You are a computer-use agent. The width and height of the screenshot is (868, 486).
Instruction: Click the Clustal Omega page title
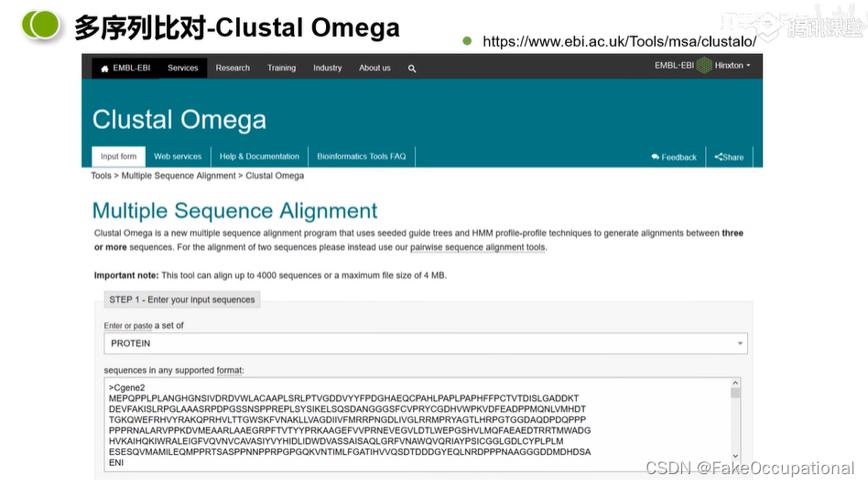tap(179, 120)
